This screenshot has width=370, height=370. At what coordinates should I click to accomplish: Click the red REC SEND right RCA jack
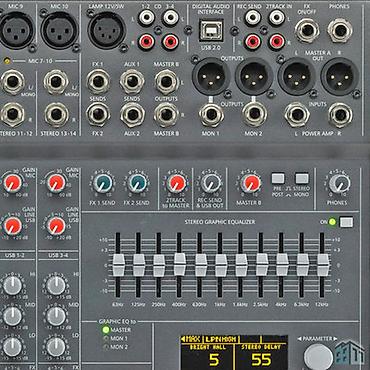[253, 42]
